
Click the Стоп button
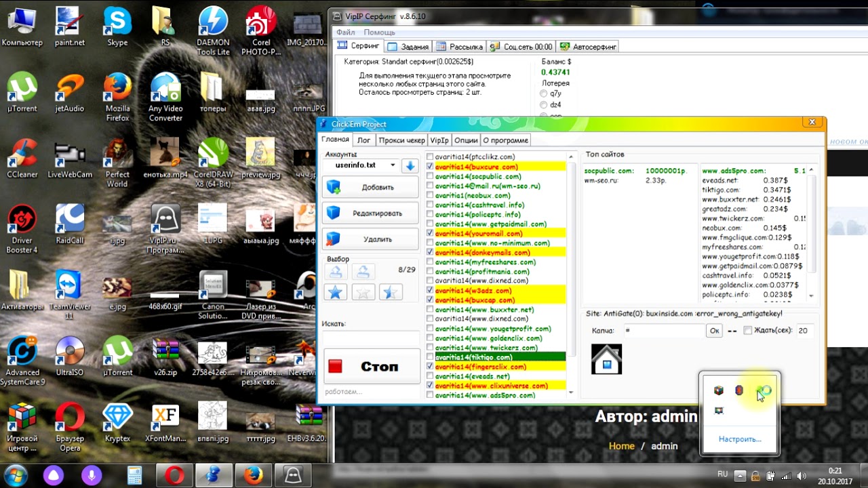[372, 367]
